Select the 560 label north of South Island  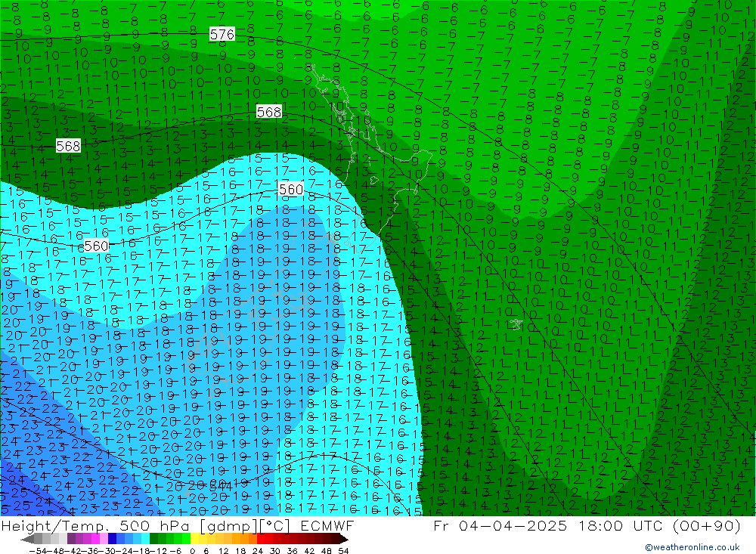pyautogui.click(x=291, y=189)
